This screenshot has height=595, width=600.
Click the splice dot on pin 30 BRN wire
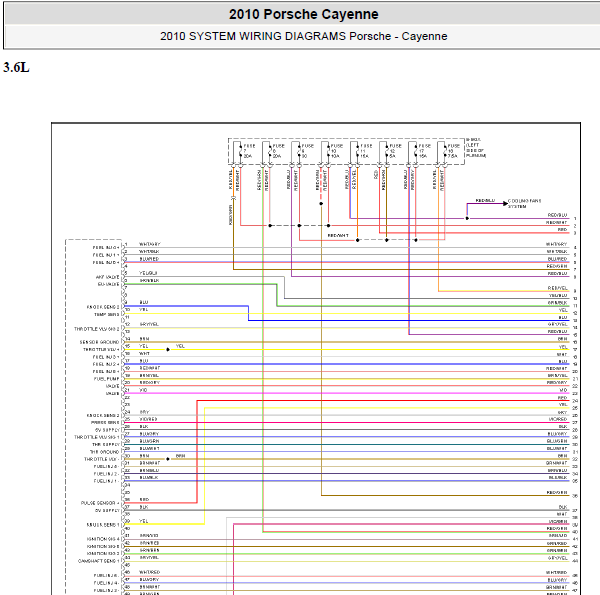click(x=168, y=459)
